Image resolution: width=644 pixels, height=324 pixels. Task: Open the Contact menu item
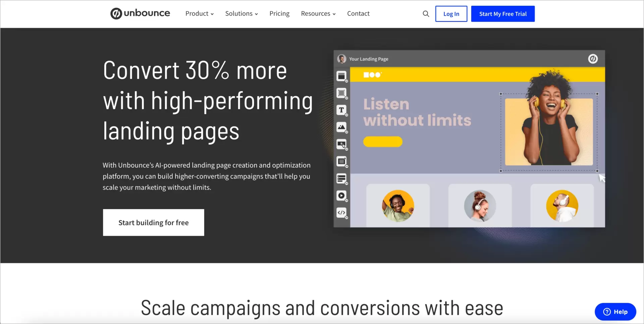(358, 13)
